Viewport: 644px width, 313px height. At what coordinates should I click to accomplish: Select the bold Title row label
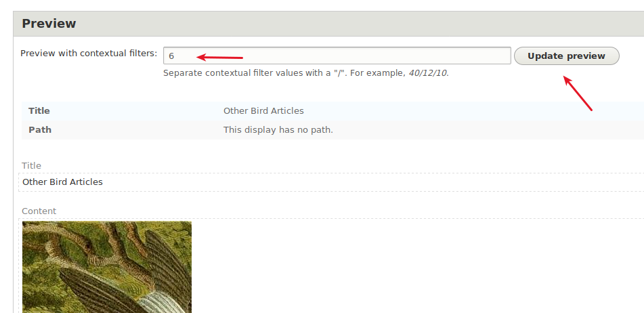pos(39,111)
